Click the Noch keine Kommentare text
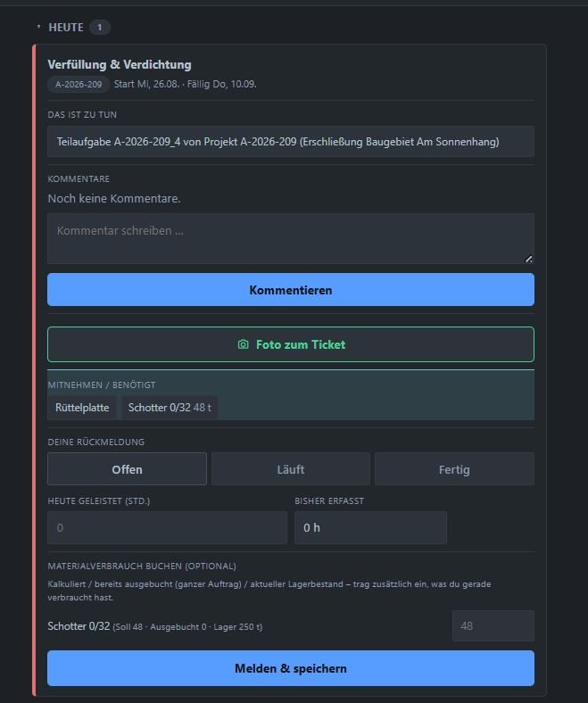This screenshot has height=703, width=588. (114, 199)
